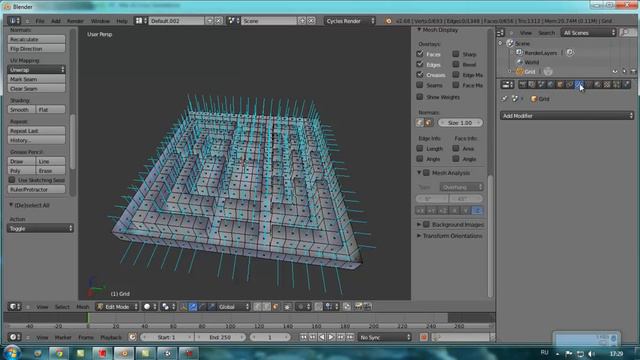Image resolution: width=640 pixels, height=360 pixels.
Task: Click the Timeline editor type icon
Action: point(15,337)
